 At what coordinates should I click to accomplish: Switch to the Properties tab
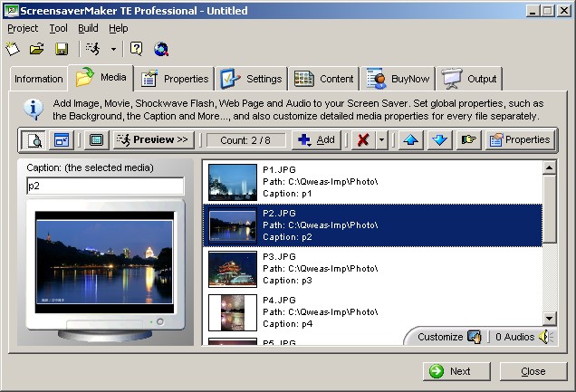pyautogui.click(x=175, y=79)
